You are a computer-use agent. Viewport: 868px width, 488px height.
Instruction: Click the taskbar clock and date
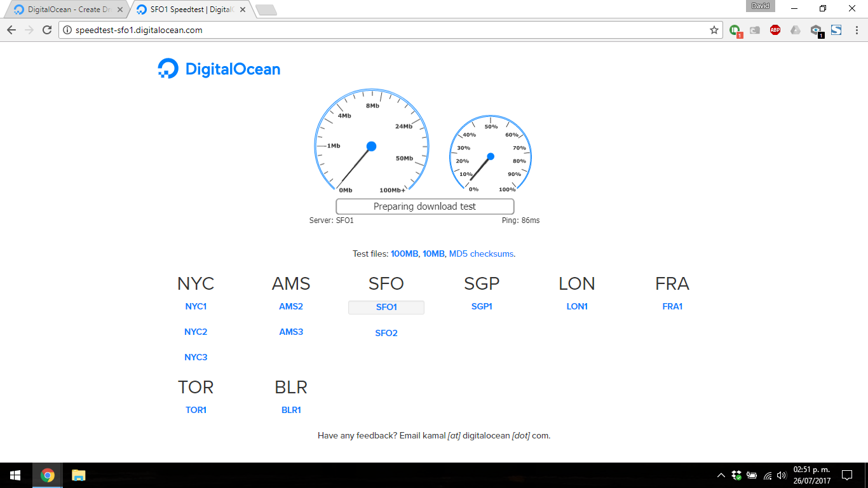(x=811, y=475)
